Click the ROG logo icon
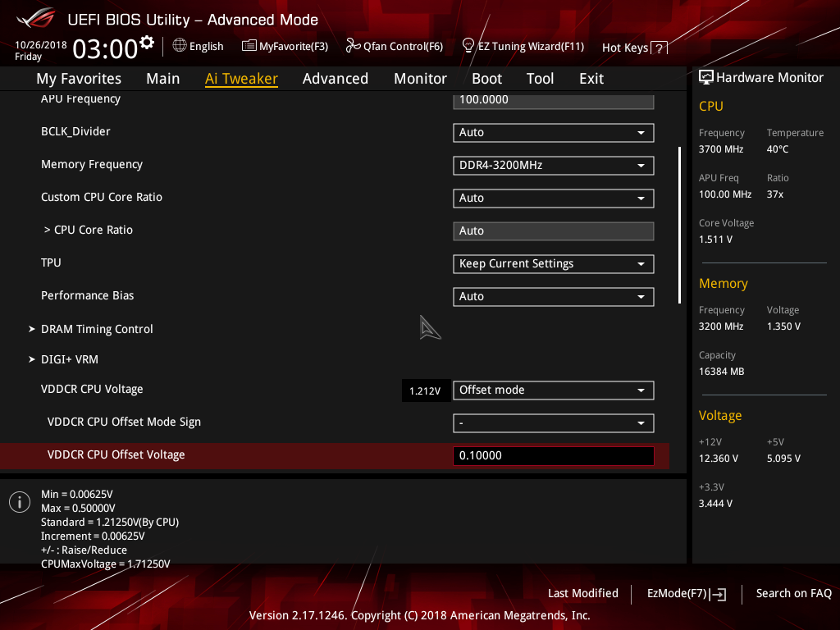Screen dimensions: 840x630 click(x=35, y=19)
